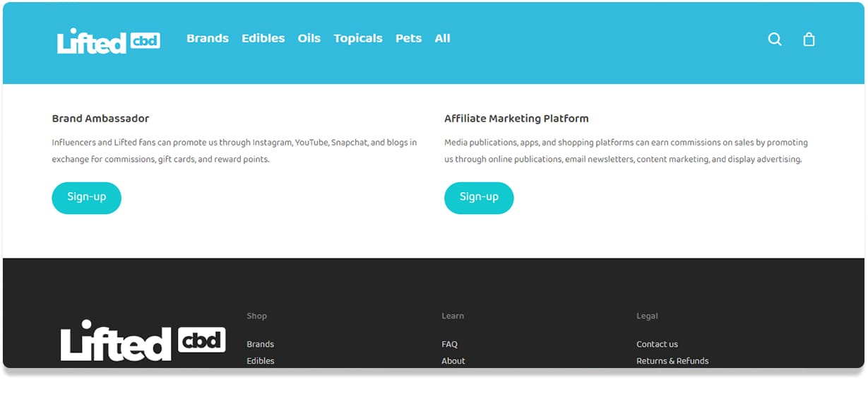
Task: Click the Lifted cbd footer logo
Action: coord(143,340)
